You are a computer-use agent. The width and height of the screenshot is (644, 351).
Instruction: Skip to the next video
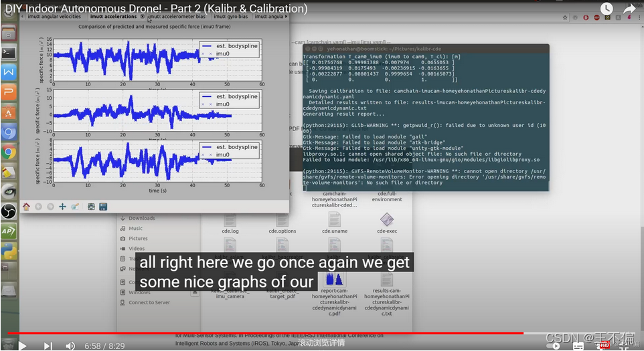tap(48, 346)
